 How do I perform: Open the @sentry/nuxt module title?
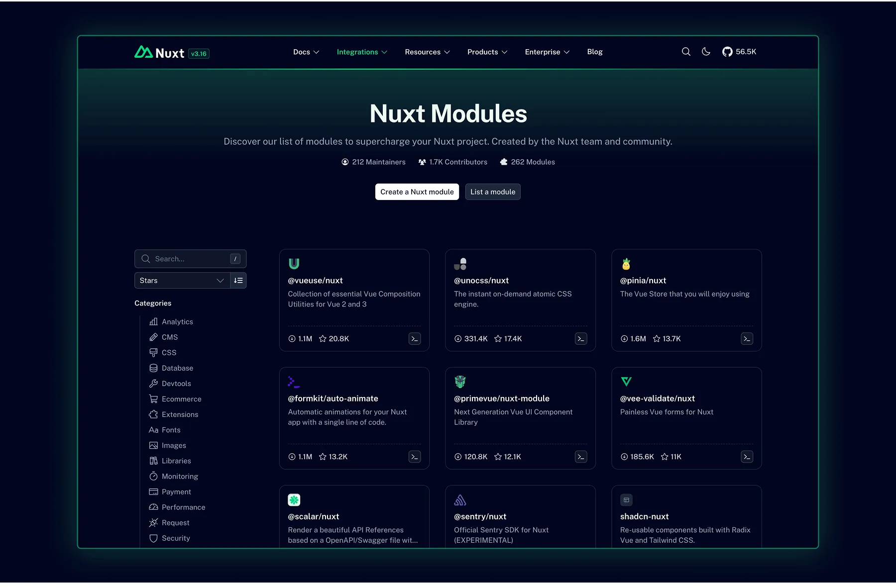coord(480,516)
